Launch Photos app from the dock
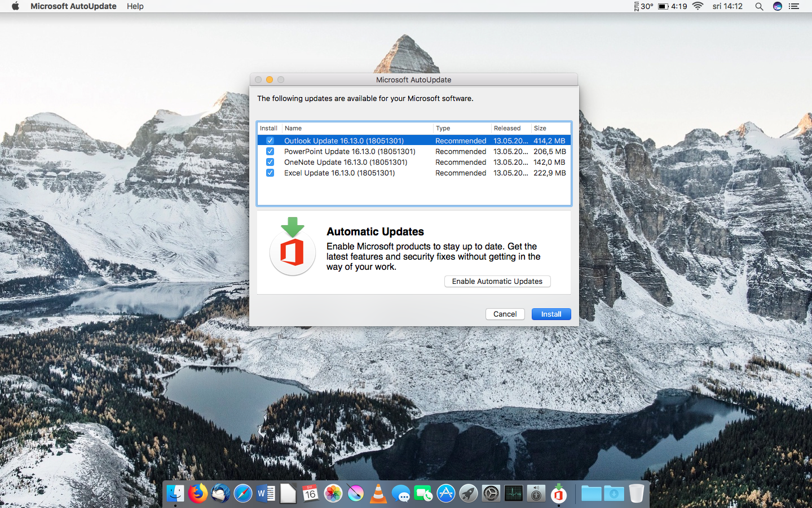Image resolution: width=812 pixels, height=508 pixels. [333, 494]
